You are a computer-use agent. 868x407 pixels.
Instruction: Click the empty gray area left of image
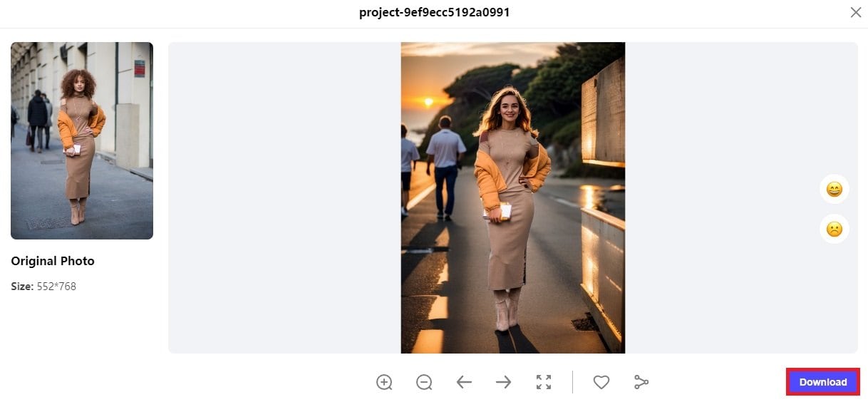(x=285, y=197)
